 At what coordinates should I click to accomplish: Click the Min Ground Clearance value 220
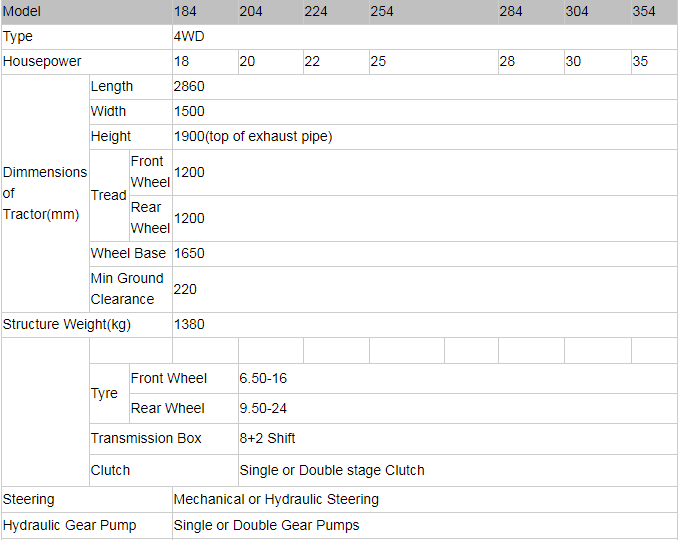click(x=185, y=289)
